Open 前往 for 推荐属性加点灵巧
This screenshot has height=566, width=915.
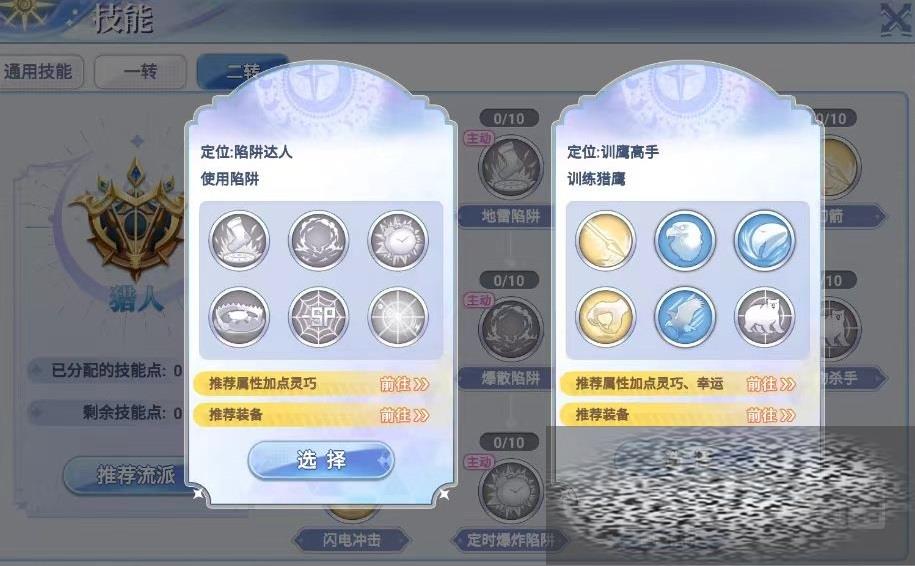[404, 384]
